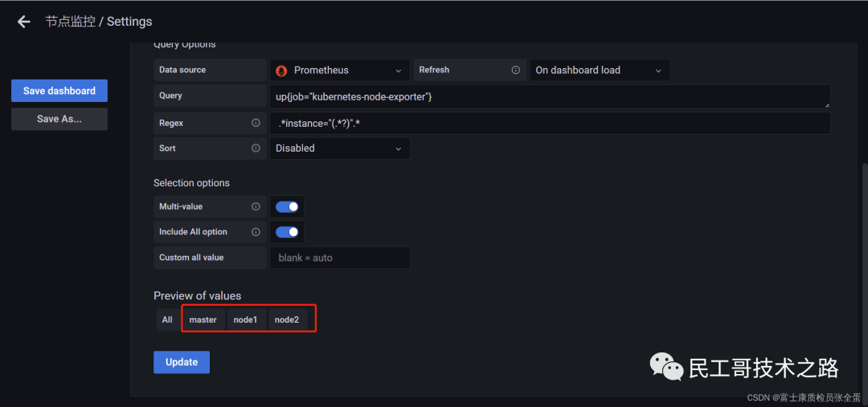
Task: Show info tooltip for Sort
Action: pyautogui.click(x=256, y=149)
